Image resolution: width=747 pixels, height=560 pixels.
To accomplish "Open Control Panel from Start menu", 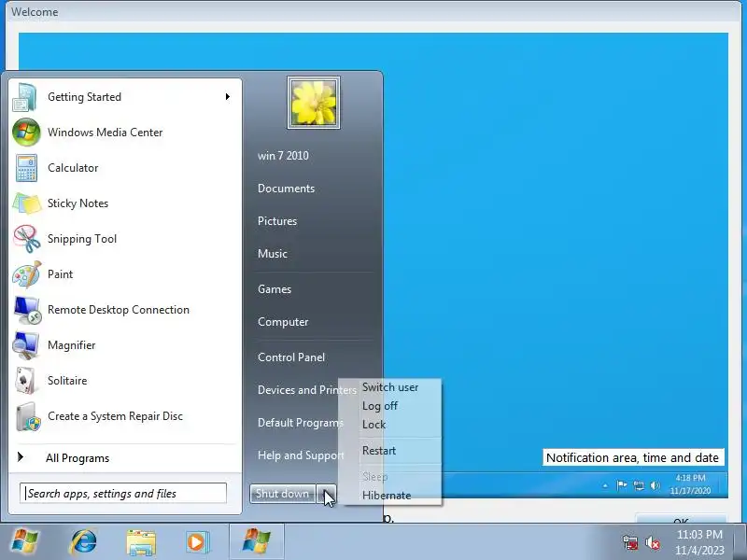I will [291, 357].
